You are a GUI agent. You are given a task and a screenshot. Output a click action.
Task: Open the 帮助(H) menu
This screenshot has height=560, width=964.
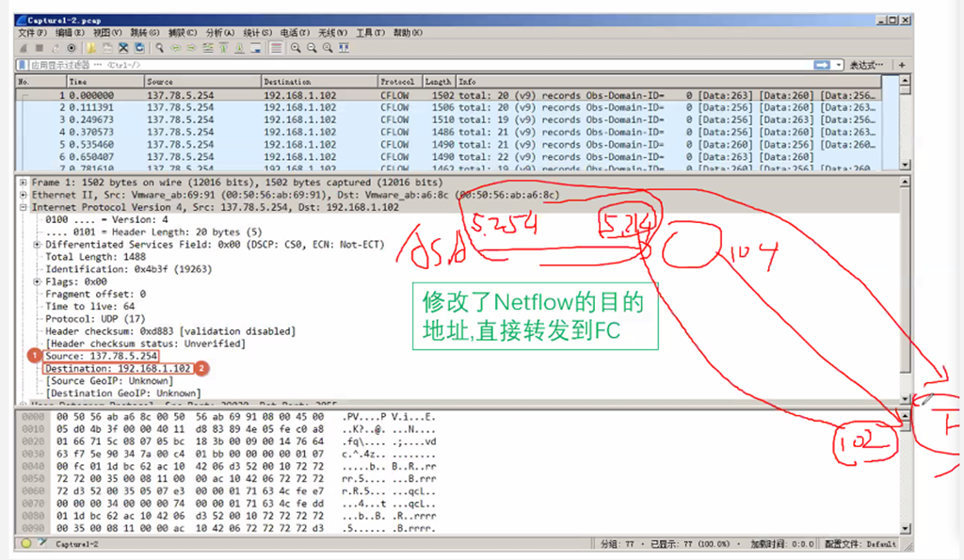pyautogui.click(x=408, y=33)
